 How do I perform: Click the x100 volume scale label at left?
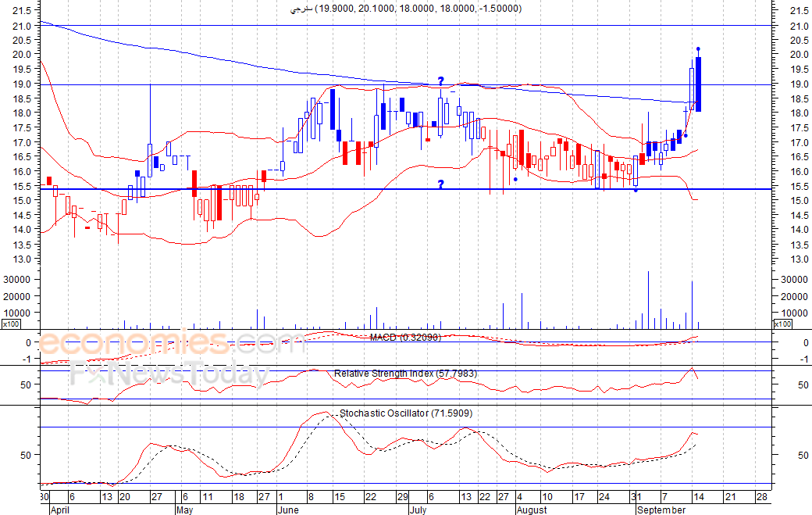pyautogui.click(x=11, y=324)
